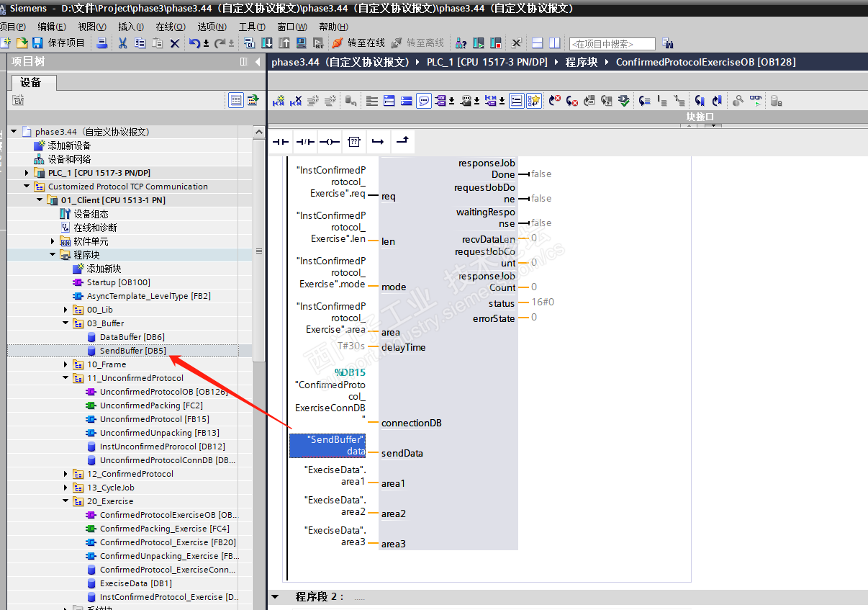Toggle the details view button in project tree

[235, 100]
